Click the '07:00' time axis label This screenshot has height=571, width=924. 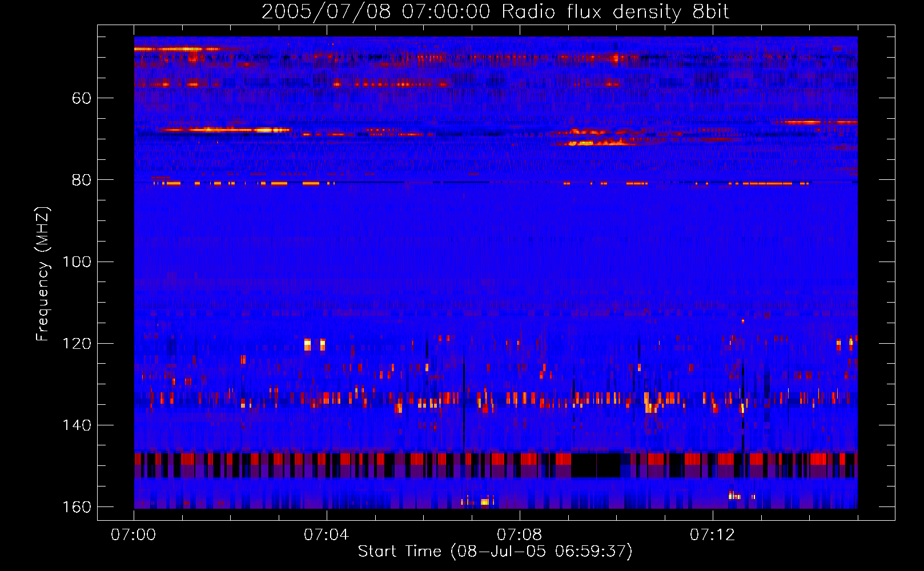[134, 535]
